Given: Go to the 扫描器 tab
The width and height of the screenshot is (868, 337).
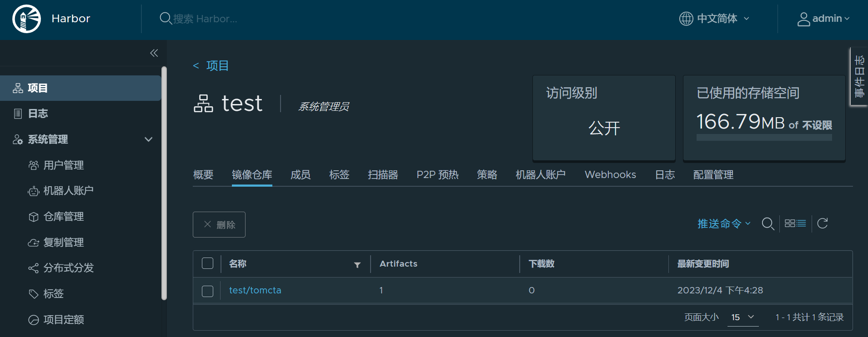Looking at the screenshot, I should point(383,175).
